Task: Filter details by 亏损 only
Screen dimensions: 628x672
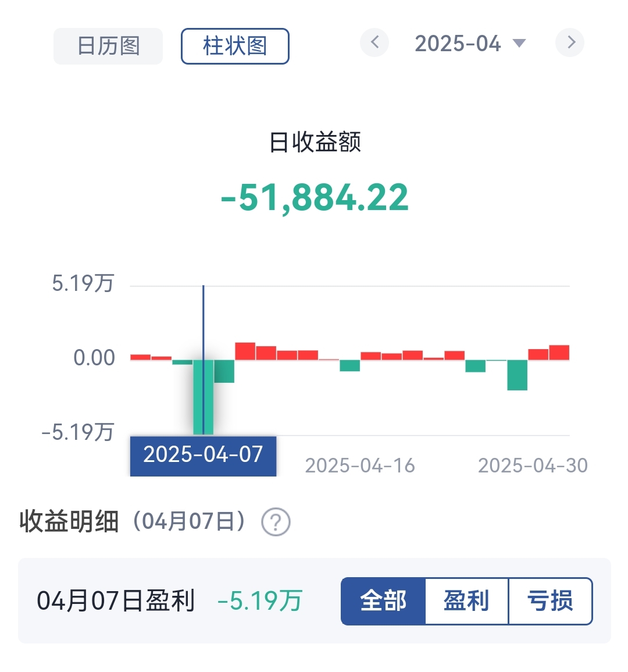Action: click(550, 601)
